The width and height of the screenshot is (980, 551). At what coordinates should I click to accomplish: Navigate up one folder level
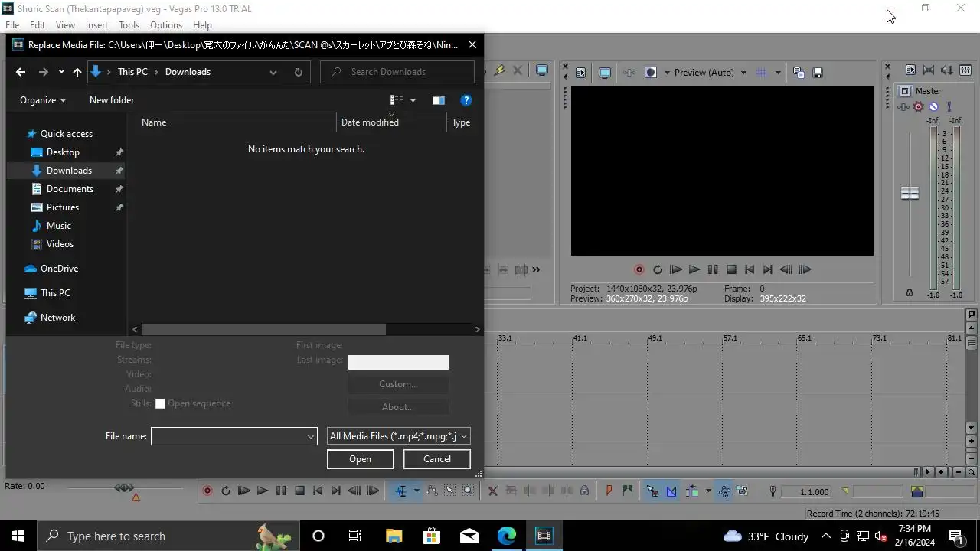(x=77, y=72)
